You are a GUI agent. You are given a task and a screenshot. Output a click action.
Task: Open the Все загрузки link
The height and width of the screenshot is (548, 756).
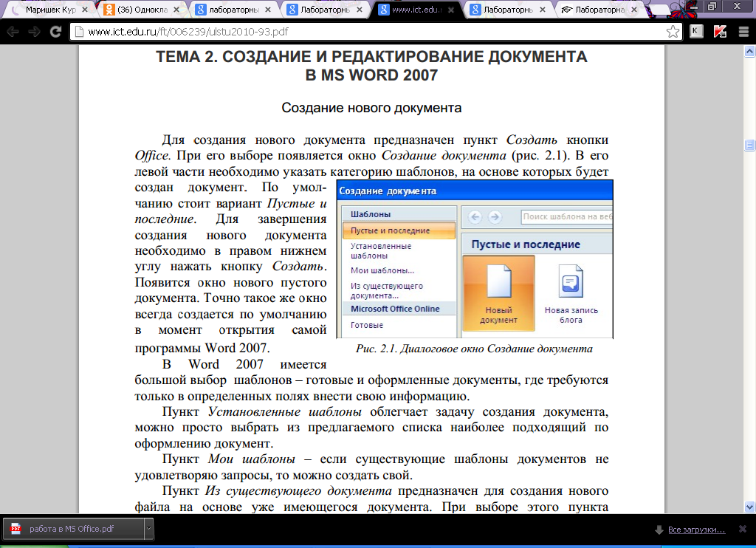[x=696, y=530]
